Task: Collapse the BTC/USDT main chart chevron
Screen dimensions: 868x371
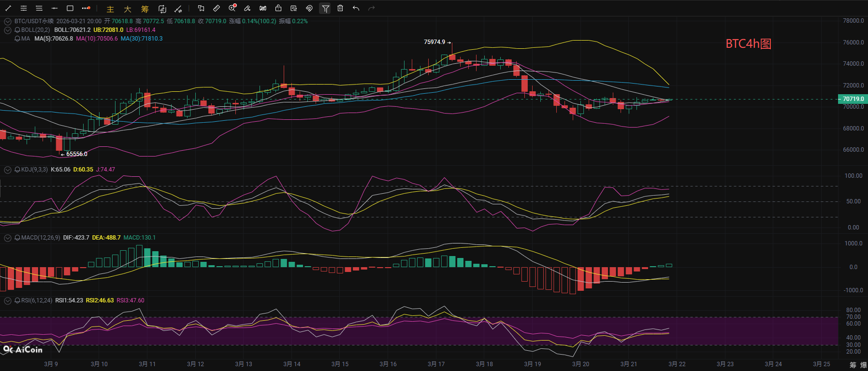Action: (8, 21)
